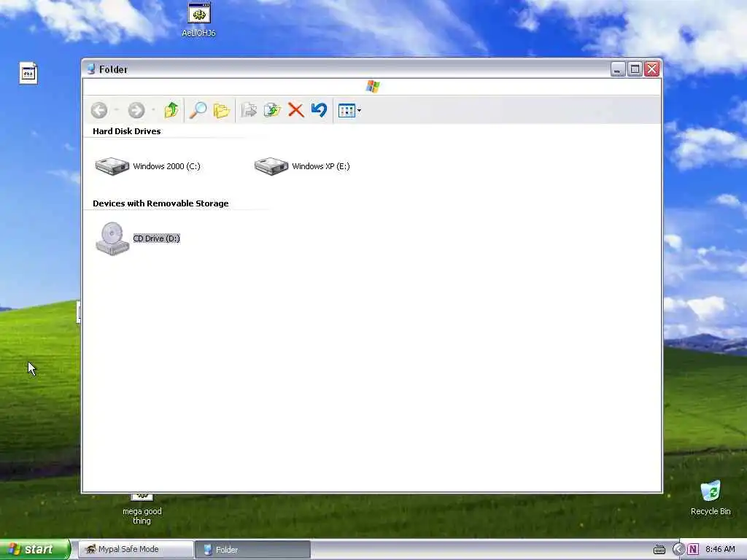Click the Copy To toolbar icon
747x560 pixels.
[272, 111]
